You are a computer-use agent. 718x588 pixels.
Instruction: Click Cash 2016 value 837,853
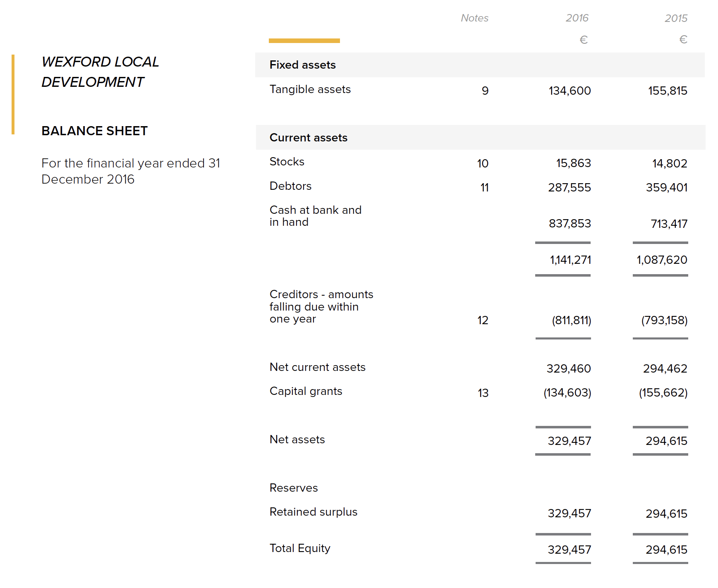pos(570,224)
